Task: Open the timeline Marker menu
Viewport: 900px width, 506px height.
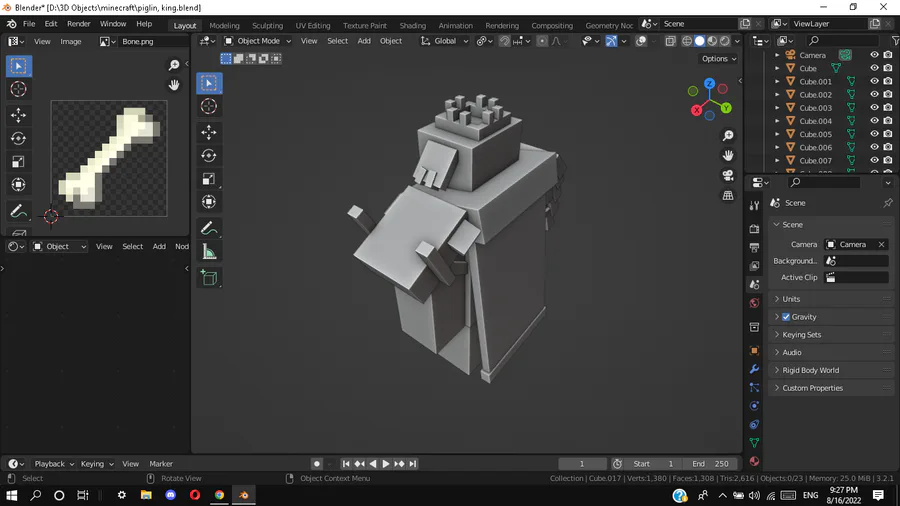Action: [x=161, y=464]
